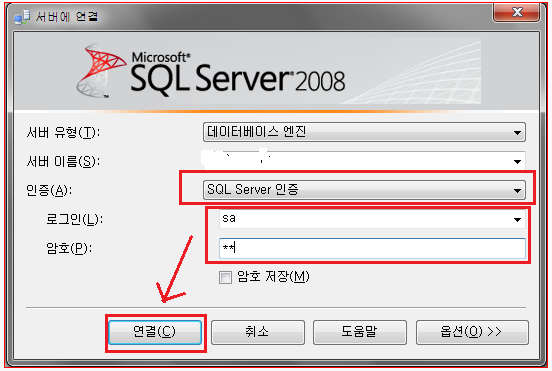Open the 로그인 dropdown arrow
Image resolution: width=552 pixels, height=371 pixels.
coord(517,220)
